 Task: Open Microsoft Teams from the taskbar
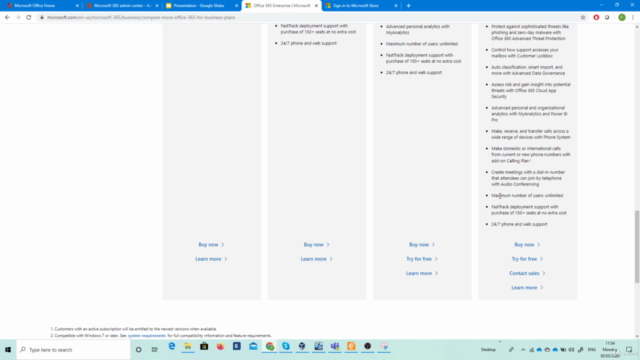335,347
